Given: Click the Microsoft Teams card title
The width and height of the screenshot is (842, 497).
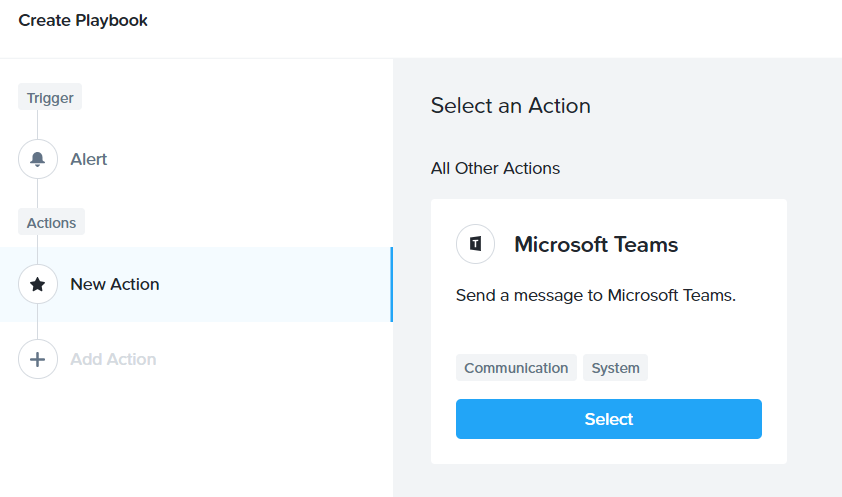Looking at the screenshot, I should coord(596,245).
